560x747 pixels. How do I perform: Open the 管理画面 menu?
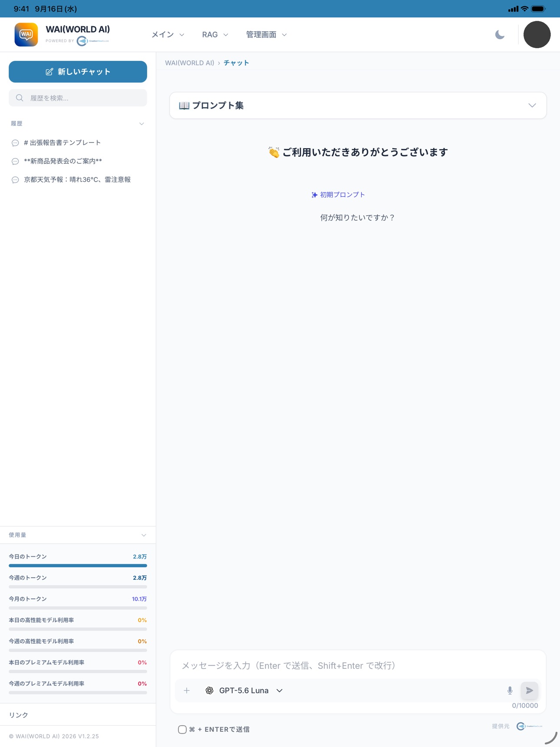pos(266,35)
